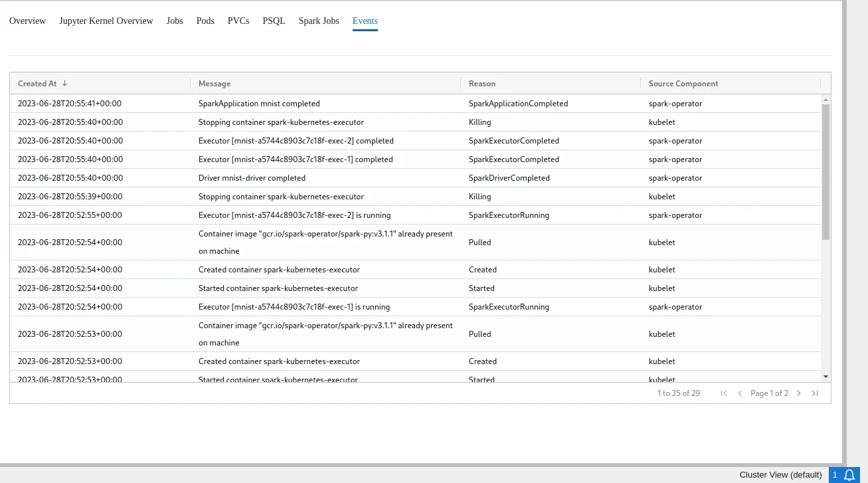Select the SparkApplicationCompleted reason cell
This screenshot has width=868, height=483.
pos(518,104)
